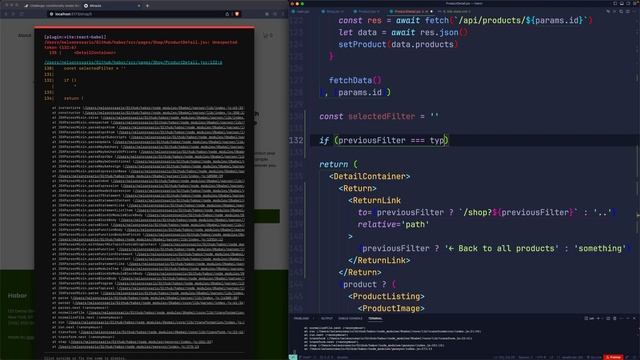Click the browser reload icon
The image size is (640, 360).
tap(22, 14)
